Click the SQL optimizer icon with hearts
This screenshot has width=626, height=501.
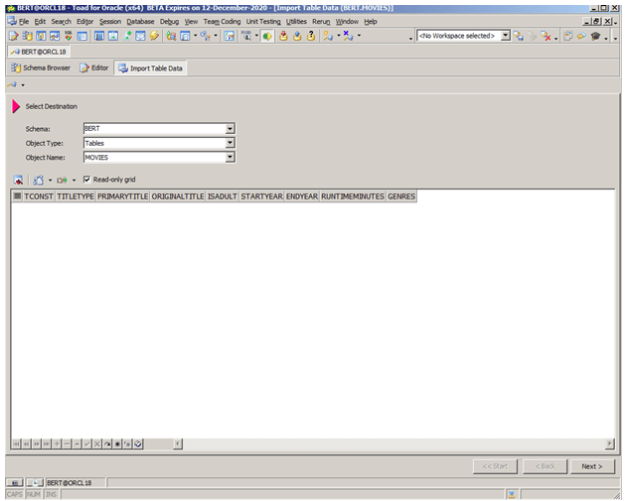[68, 36]
